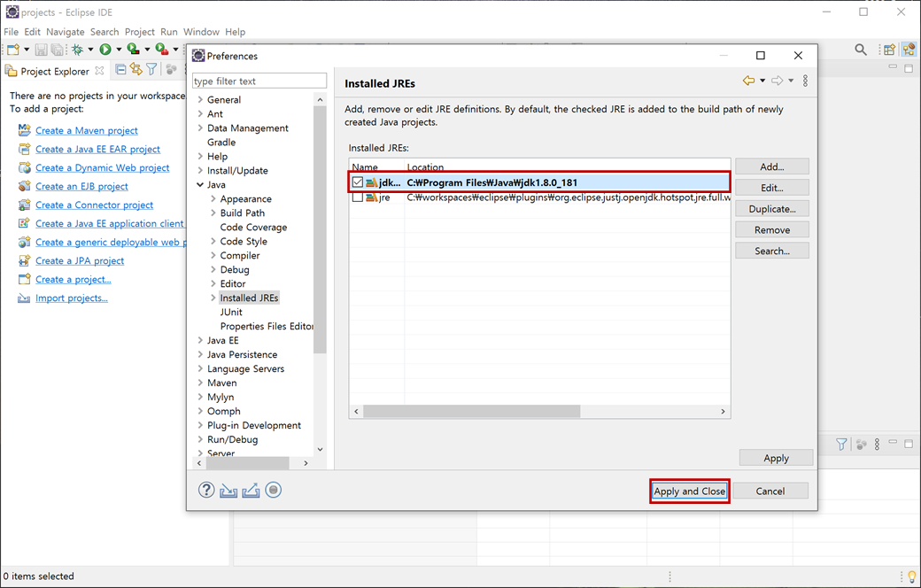This screenshot has width=921, height=588.
Task: Click the Import preferences icon
Action: pyautogui.click(x=228, y=490)
